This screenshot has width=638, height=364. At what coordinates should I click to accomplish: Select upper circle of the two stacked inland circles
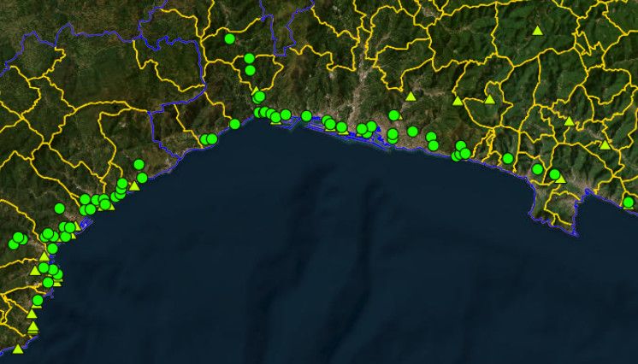point(249,59)
